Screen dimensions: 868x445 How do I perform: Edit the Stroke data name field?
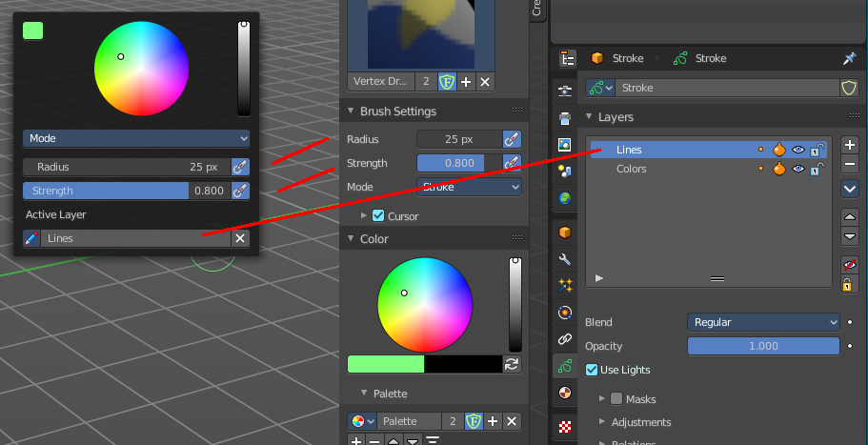(x=727, y=88)
